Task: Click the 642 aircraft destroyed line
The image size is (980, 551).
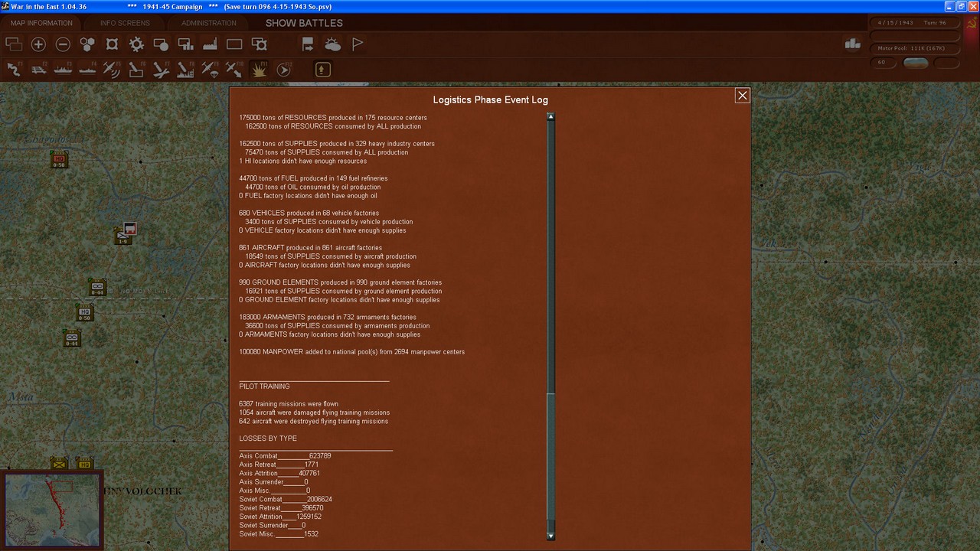Action: (x=313, y=422)
